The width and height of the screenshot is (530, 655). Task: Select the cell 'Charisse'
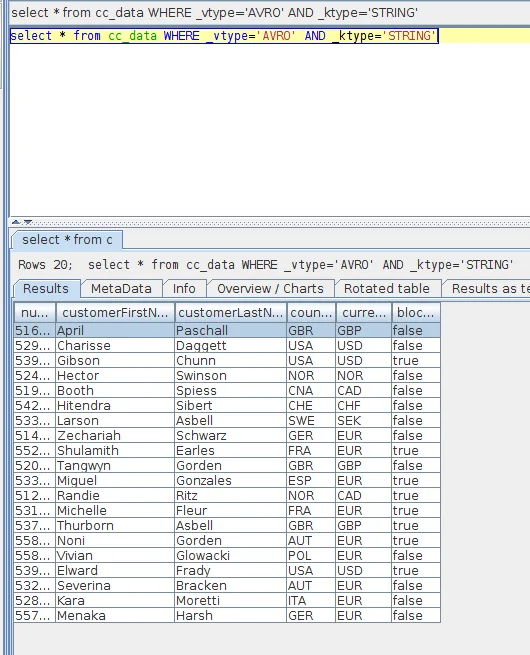[x=115, y=345]
